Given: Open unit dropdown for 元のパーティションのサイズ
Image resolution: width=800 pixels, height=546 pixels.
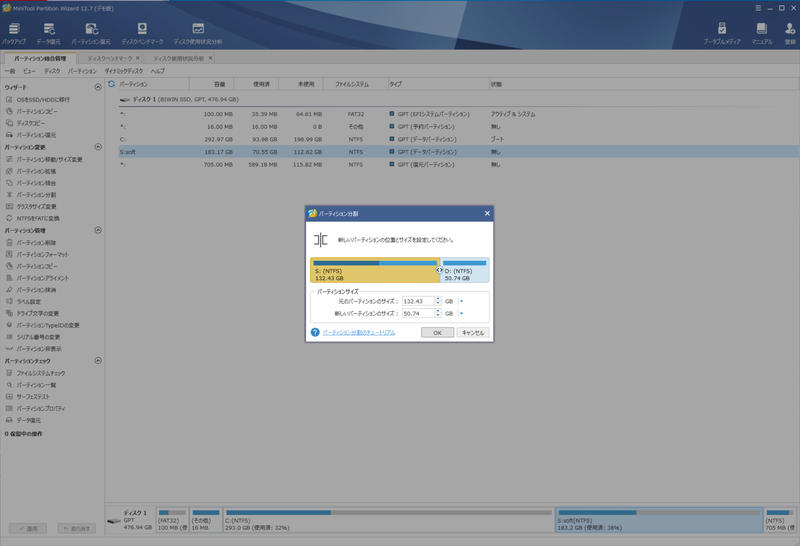Looking at the screenshot, I should (x=462, y=301).
